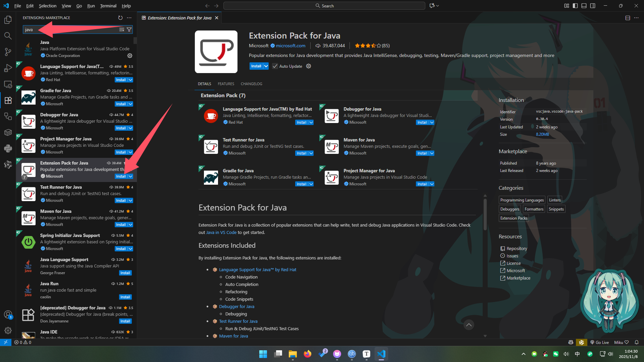Open the filter icon in the extension search box
Image resolution: width=644 pixels, height=362 pixels.
(129, 29)
